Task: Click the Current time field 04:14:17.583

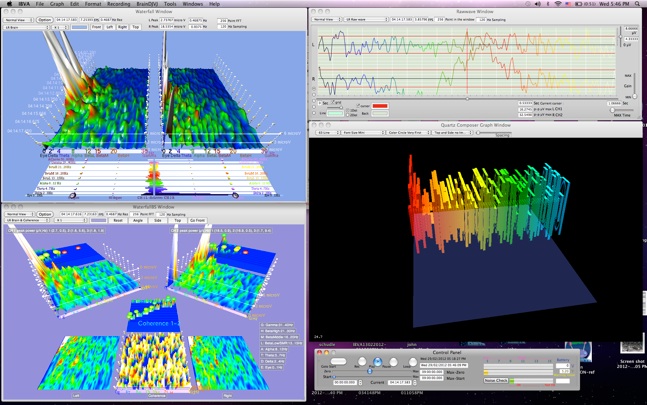Action: (x=399, y=383)
